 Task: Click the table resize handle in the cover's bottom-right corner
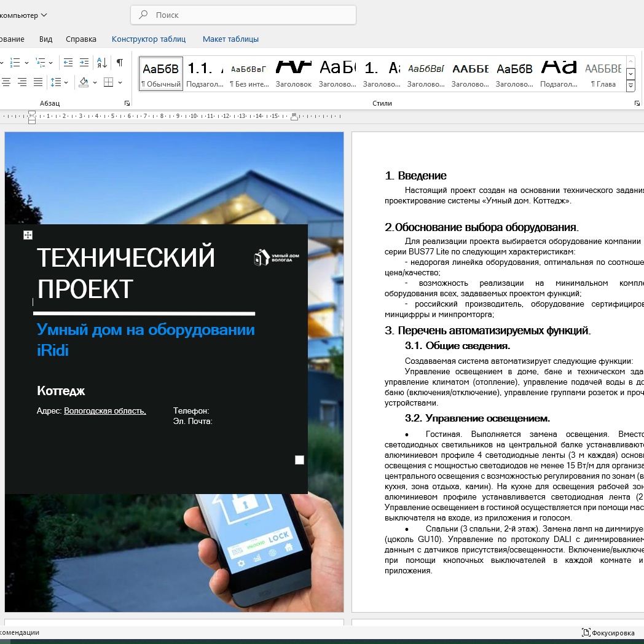(x=299, y=460)
